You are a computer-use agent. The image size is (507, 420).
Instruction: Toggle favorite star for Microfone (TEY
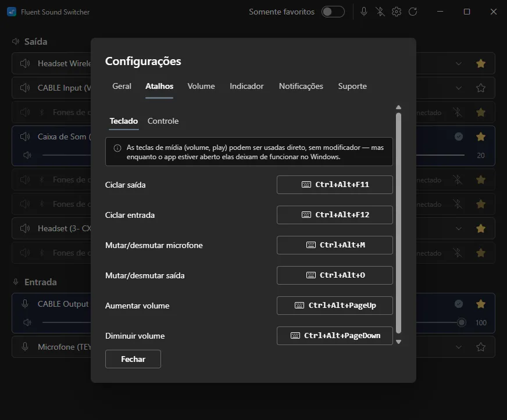click(481, 347)
